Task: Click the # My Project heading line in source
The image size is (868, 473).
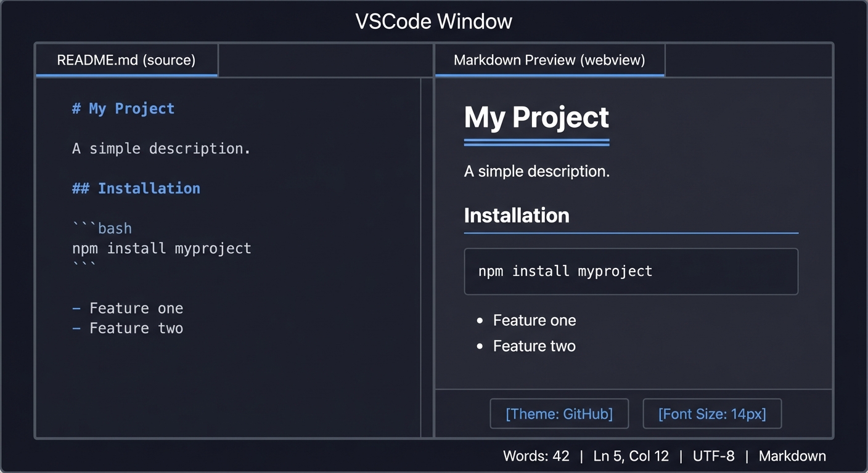Action: (123, 108)
